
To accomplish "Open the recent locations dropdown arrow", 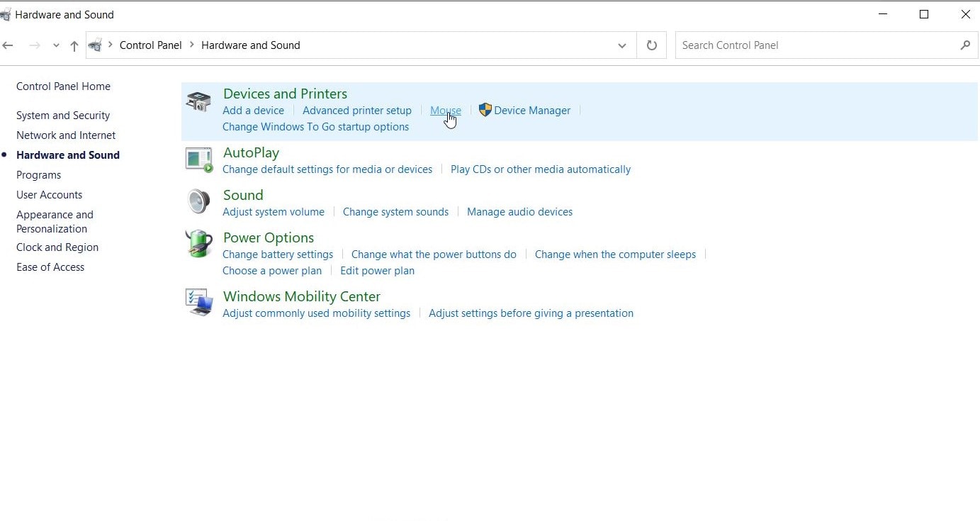I will pyautogui.click(x=56, y=45).
